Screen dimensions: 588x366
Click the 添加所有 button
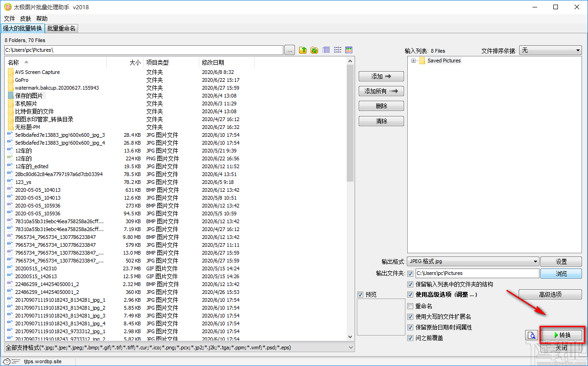(x=381, y=91)
